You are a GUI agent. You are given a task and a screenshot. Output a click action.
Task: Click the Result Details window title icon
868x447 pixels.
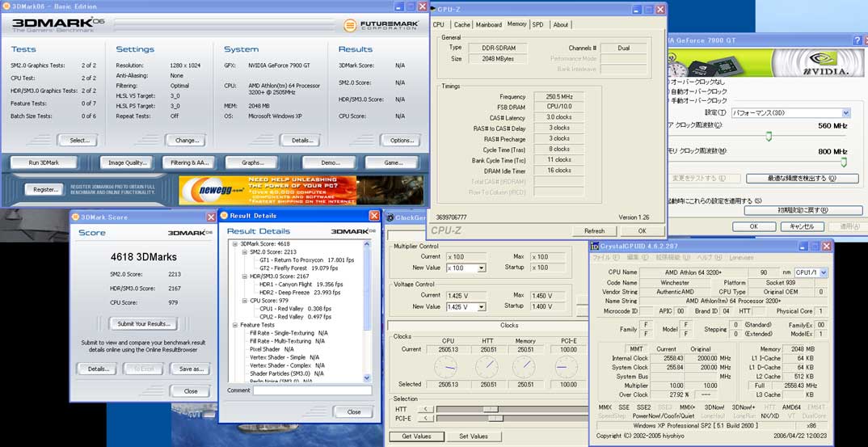click(x=224, y=216)
